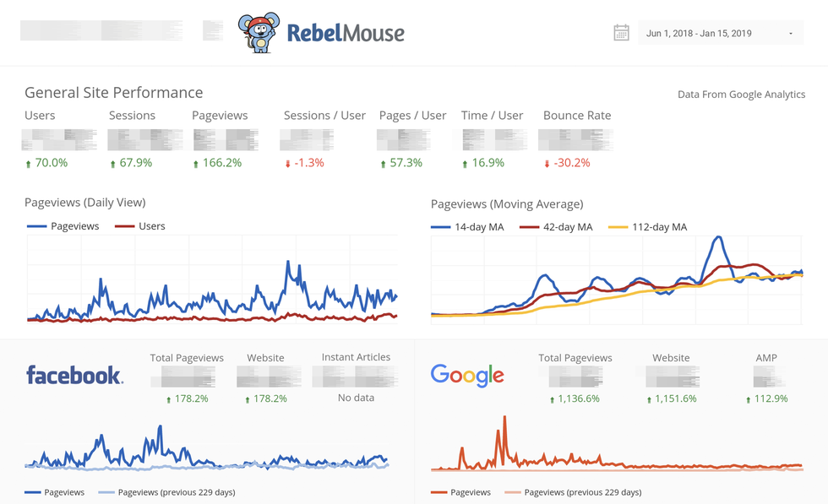Click the RebelMouse wordmark text
This screenshot has width=828, height=504.
(x=346, y=34)
